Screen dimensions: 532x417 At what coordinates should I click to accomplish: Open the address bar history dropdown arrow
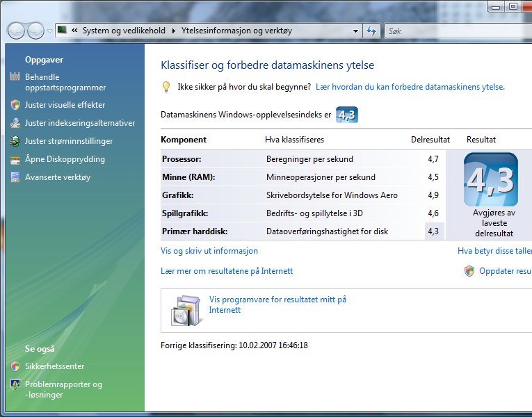pyautogui.click(x=355, y=31)
